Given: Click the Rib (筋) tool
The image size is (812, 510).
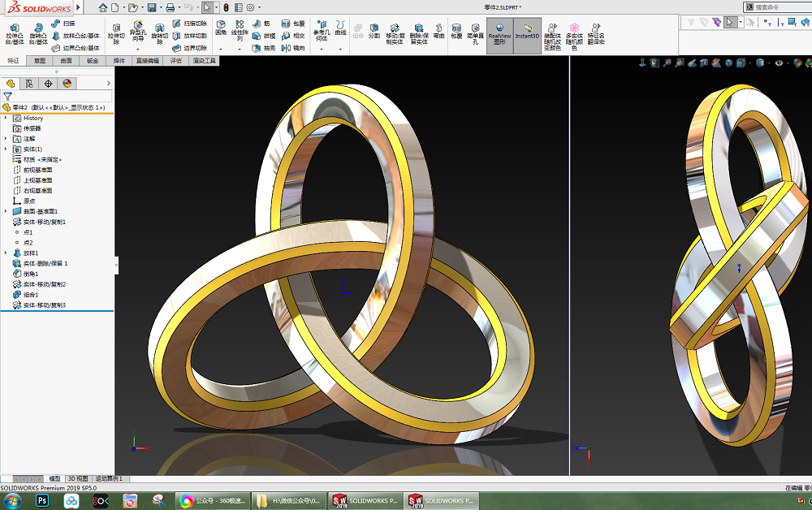Looking at the screenshot, I should tap(261, 24).
